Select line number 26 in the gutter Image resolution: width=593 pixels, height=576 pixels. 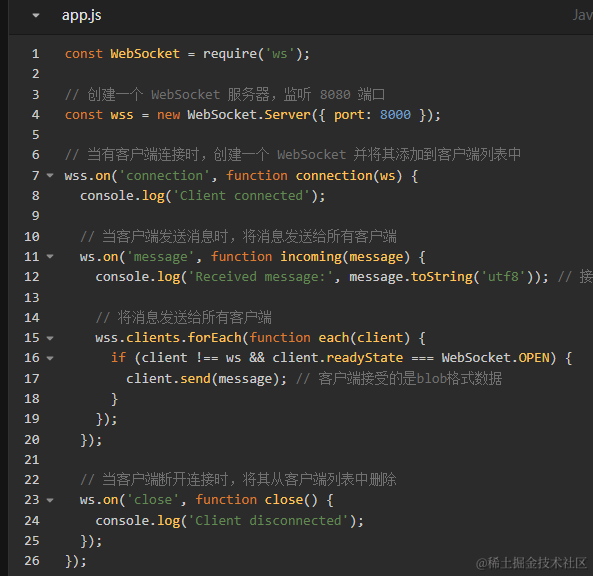point(32,561)
